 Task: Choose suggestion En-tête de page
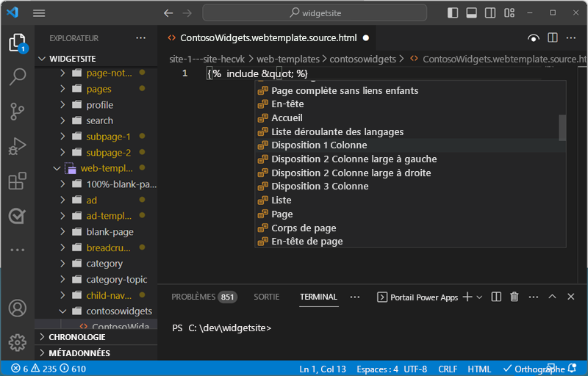pyautogui.click(x=410, y=242)
